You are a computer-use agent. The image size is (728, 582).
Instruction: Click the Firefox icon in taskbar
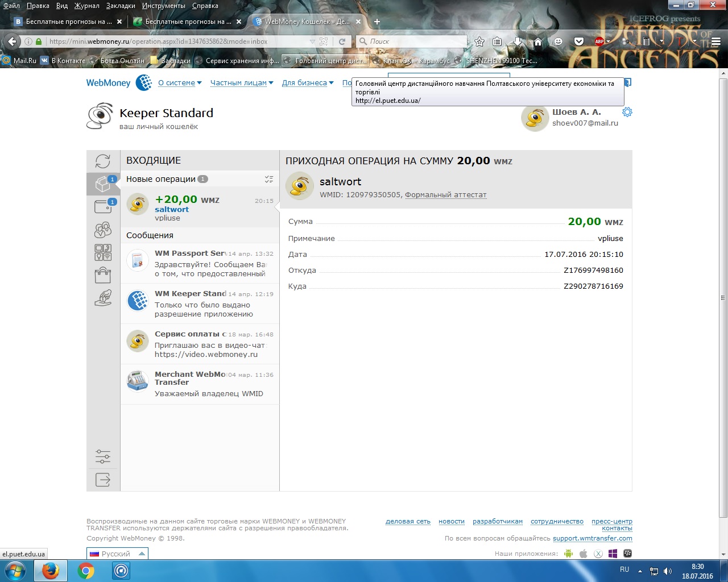51,571
